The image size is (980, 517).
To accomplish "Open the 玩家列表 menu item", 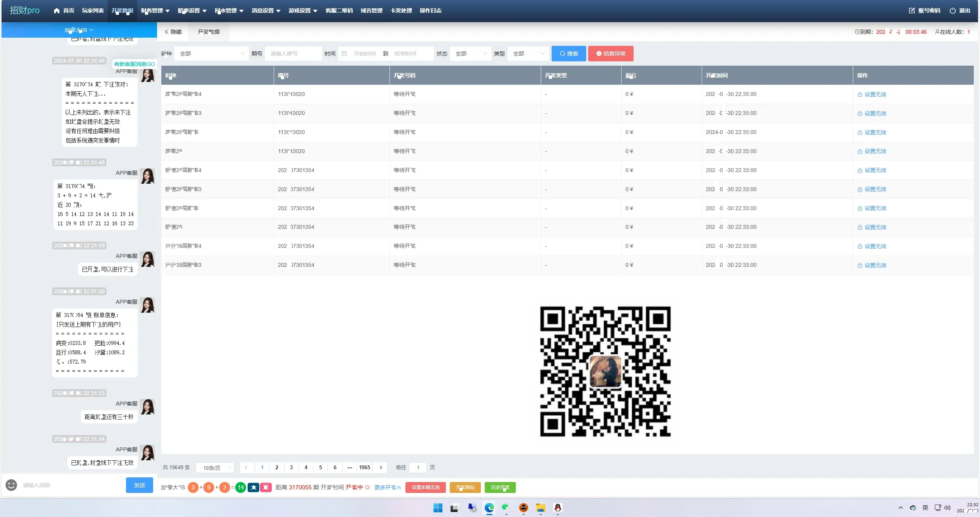I will coord(93,10).
